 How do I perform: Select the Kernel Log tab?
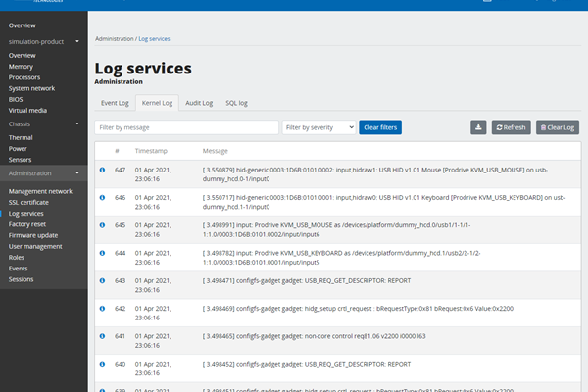[157, 103]
